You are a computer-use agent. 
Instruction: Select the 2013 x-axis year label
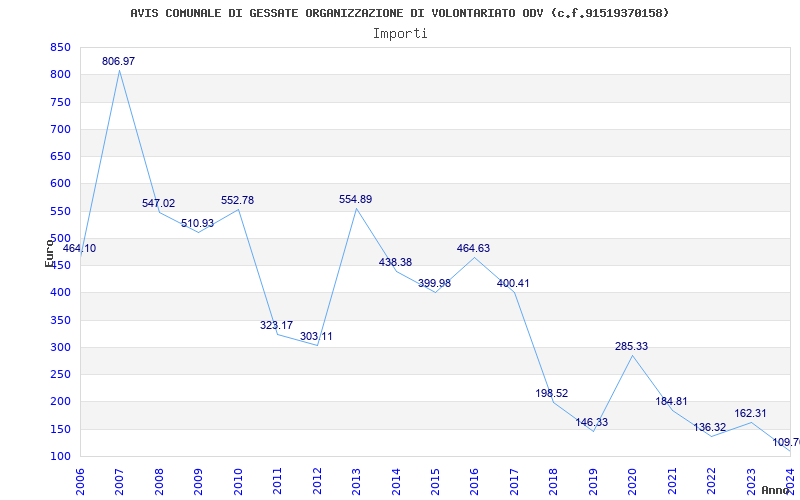[x=356, y=480]
